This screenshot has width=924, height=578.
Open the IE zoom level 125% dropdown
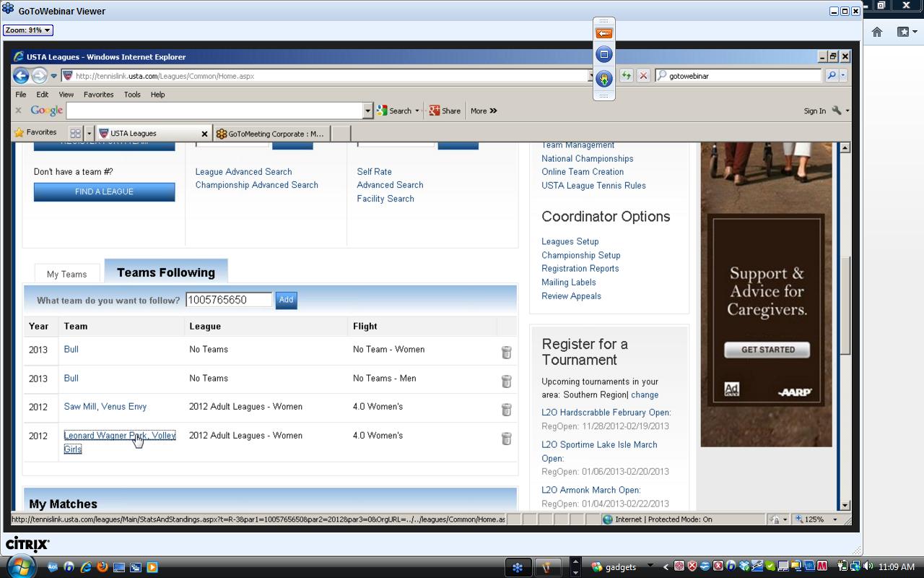coord(835,519)
